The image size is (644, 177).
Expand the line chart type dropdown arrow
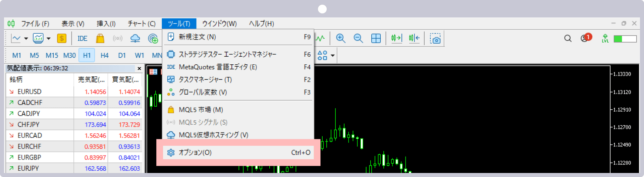[26, 39]
